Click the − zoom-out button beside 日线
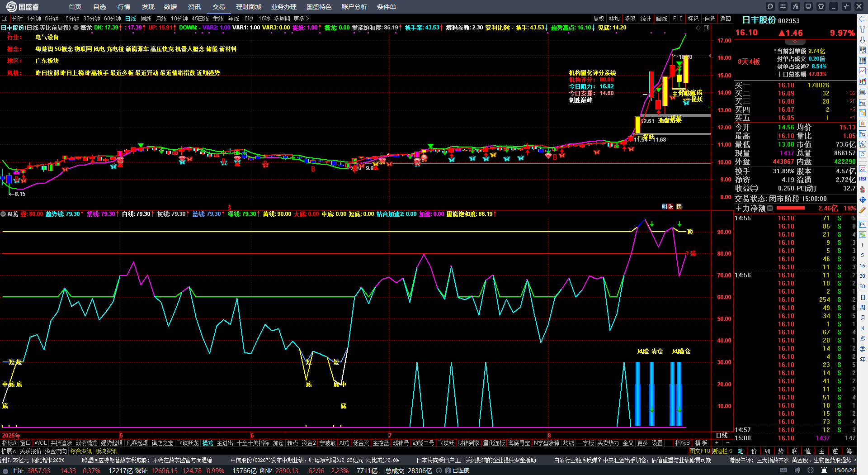The image size is (868, 475). click(727, 443)
